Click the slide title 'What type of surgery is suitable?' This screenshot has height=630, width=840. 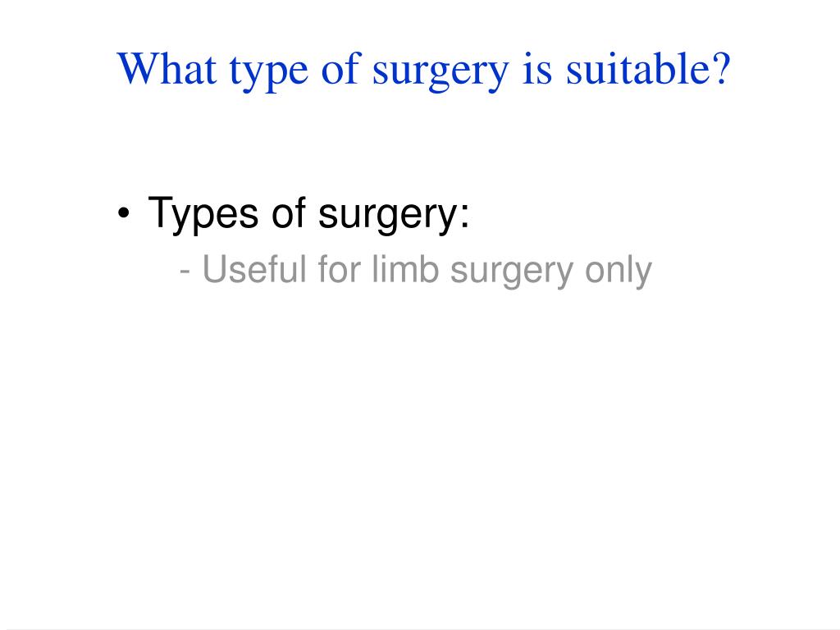[x=423, y=71]
